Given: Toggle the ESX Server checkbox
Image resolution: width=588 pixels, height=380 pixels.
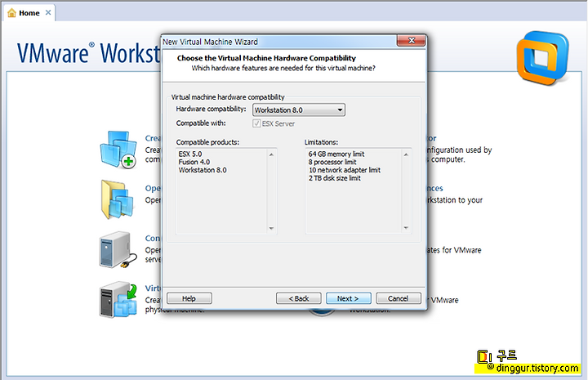Looking at the screenshot, I should [x=256, y=123].
